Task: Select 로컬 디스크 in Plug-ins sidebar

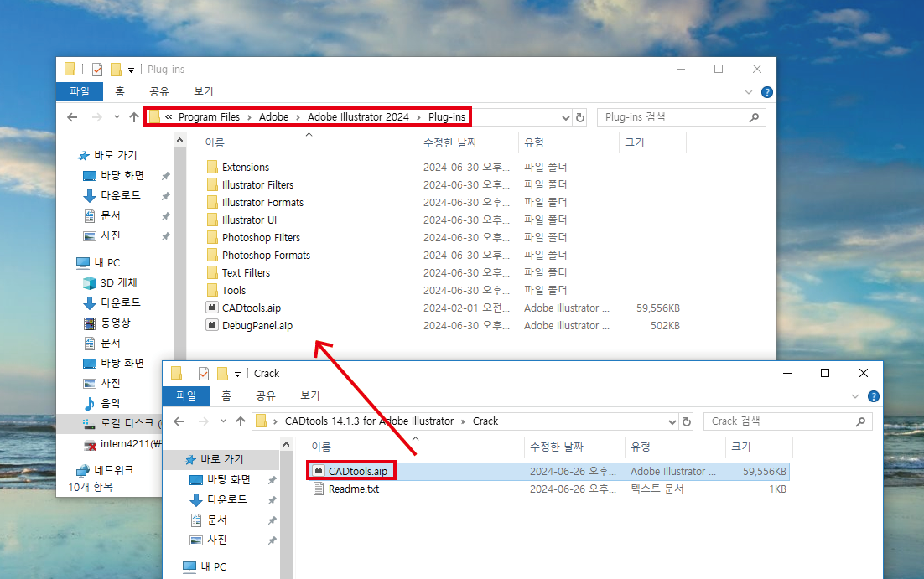Action: tap(122, 423)
